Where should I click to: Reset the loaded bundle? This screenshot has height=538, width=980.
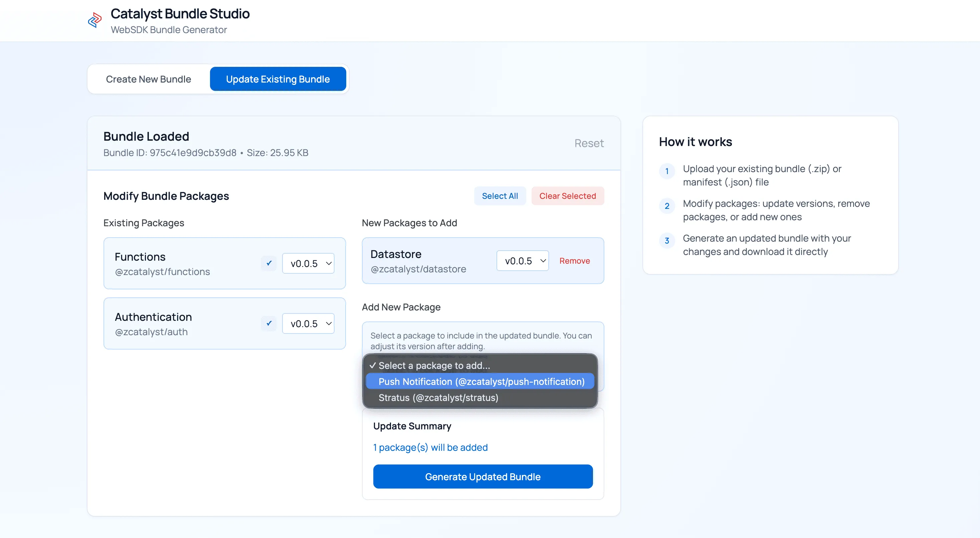[589, 143]
